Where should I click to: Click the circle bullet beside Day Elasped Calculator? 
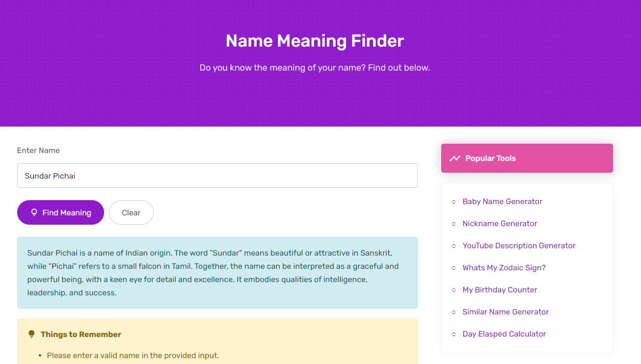click(x=454, y=334)
